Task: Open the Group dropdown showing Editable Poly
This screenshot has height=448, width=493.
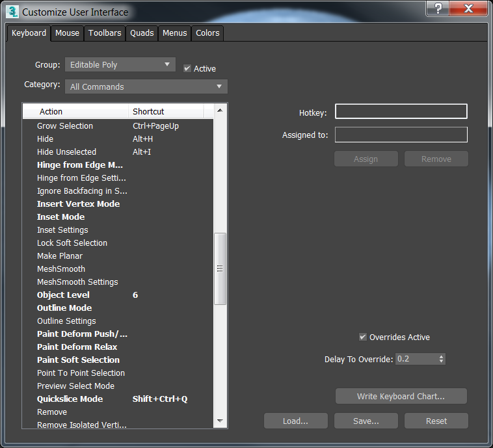Action: (120, 64)
